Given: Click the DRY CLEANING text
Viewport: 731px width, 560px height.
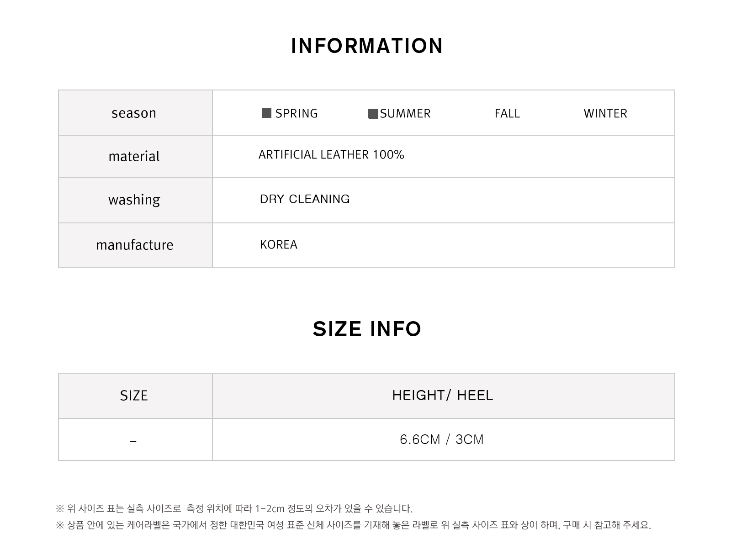Looking at the screenshot, I should [305, 199].
